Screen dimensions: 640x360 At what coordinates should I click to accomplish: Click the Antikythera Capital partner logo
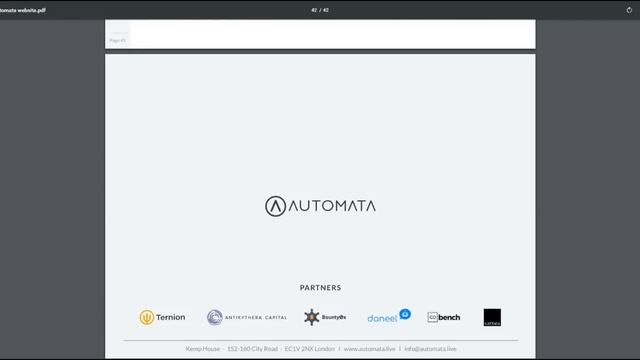247,317
